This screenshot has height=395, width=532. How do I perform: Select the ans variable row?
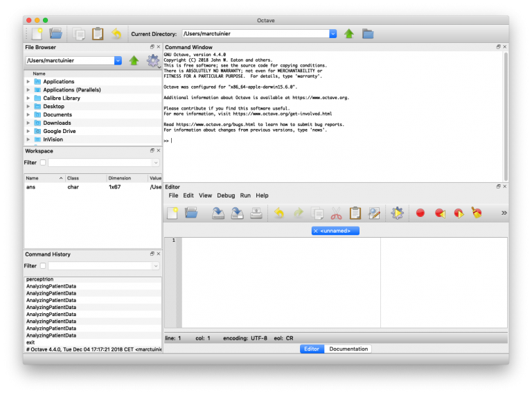point(93,187)
